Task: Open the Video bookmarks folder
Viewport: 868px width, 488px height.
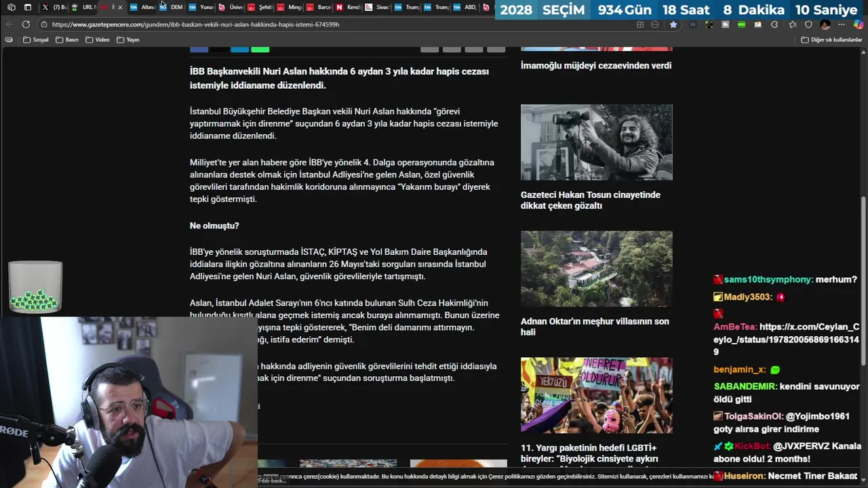Action: [x=98, y=40]
